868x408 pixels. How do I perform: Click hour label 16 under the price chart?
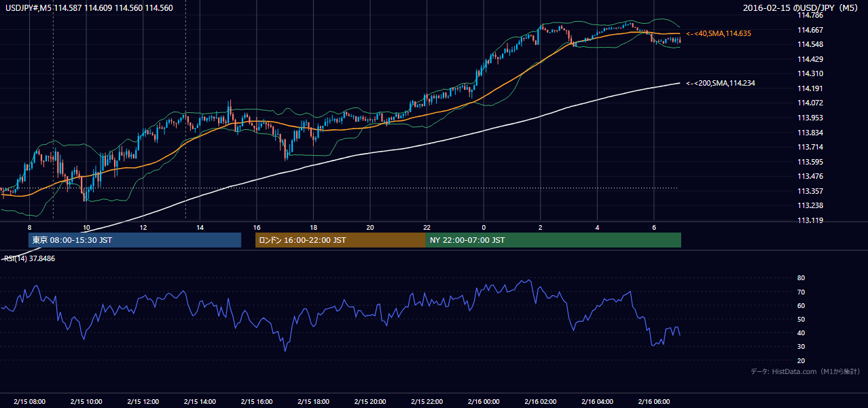256,227
